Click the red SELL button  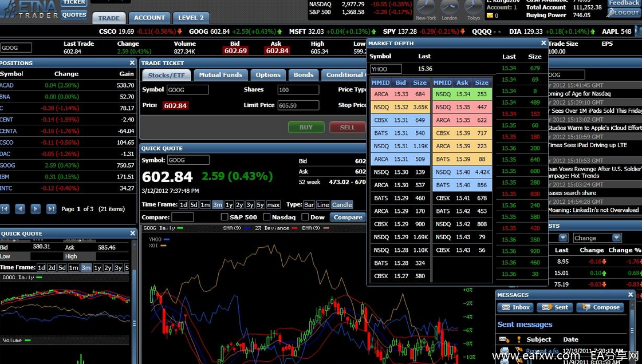click(x=347, y=127)
